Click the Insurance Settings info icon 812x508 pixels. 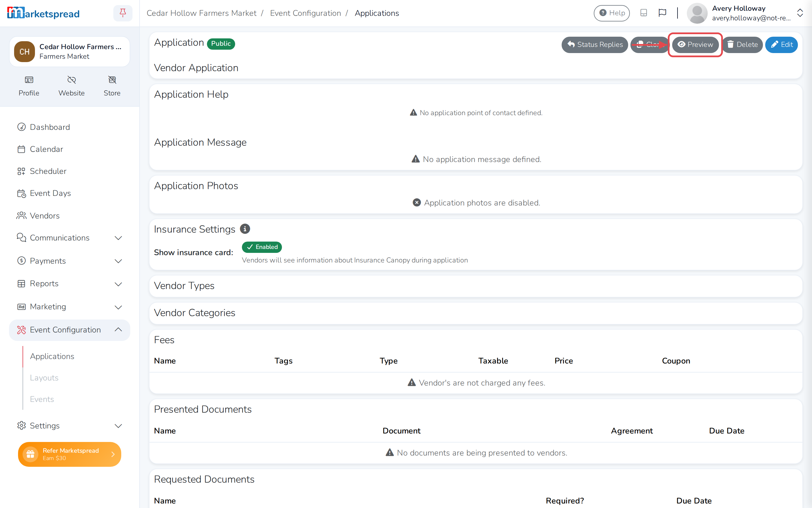245,229
